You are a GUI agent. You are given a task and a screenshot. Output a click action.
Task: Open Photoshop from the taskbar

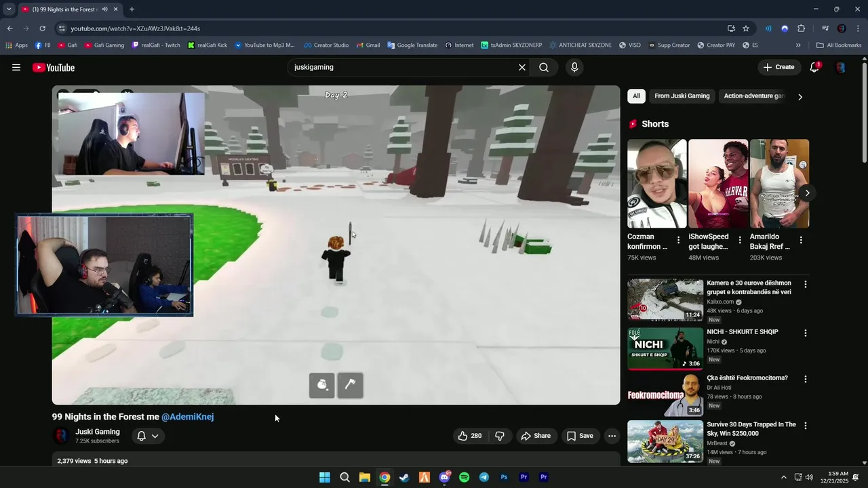click(504, 477)
